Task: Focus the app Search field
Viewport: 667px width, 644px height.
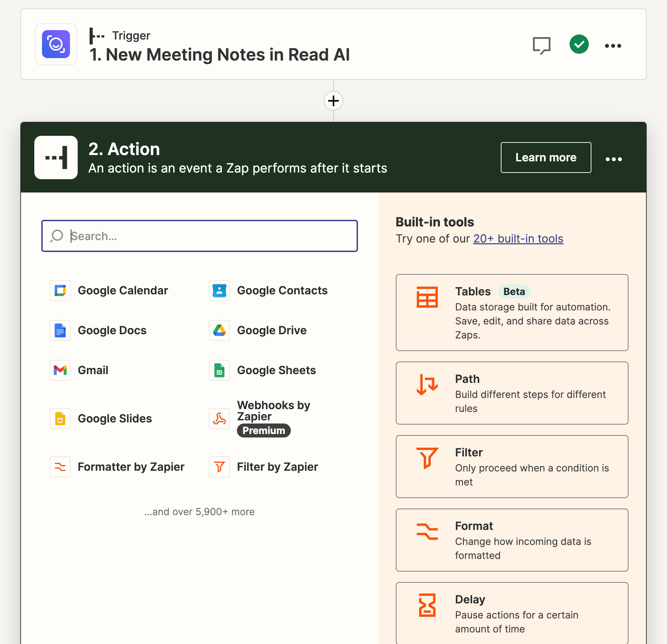Action: point(199,236)
